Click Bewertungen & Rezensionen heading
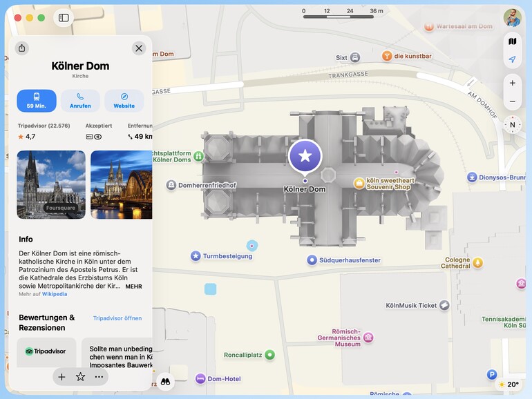 47,323
